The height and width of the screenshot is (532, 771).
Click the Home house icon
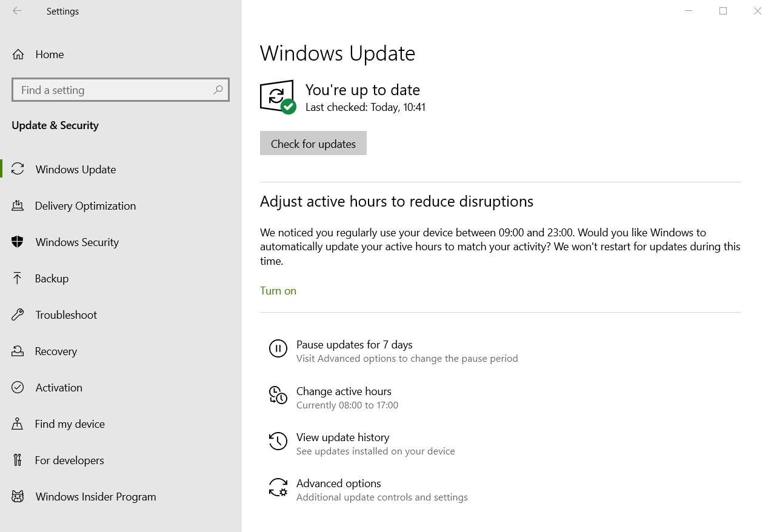[x=18, y=55]
